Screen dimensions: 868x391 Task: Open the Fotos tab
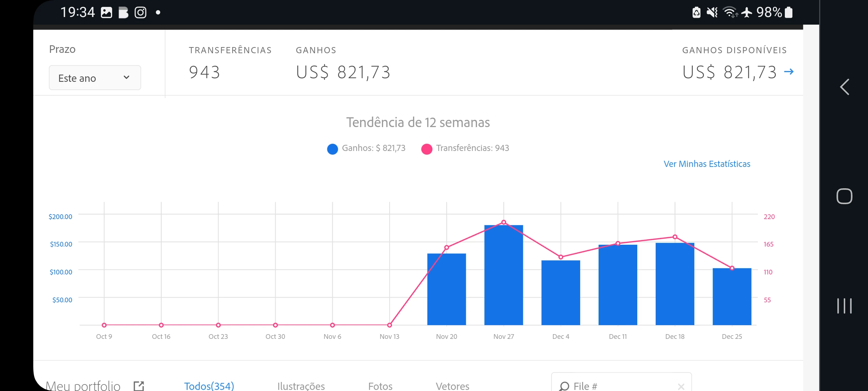380,386
